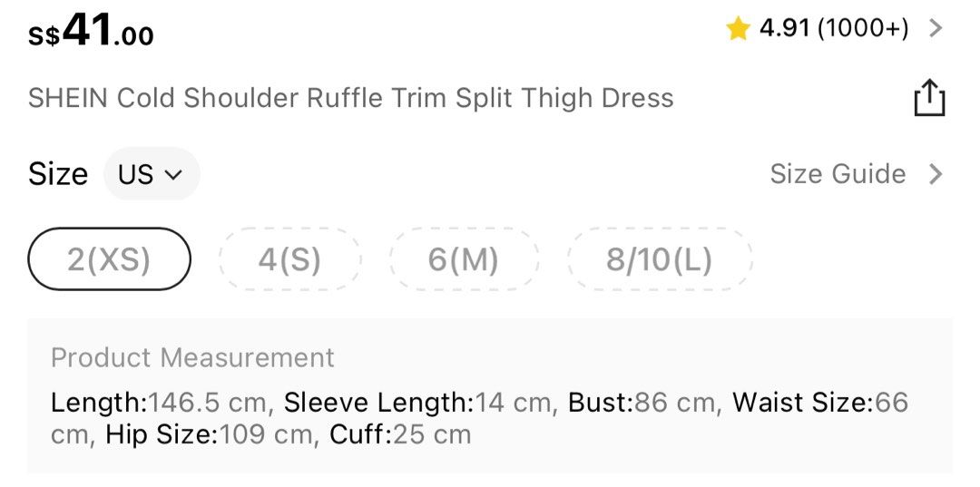Click the Product Measurement heading
Viewport: 980px width, 487px height.
(x=192, y=357)
